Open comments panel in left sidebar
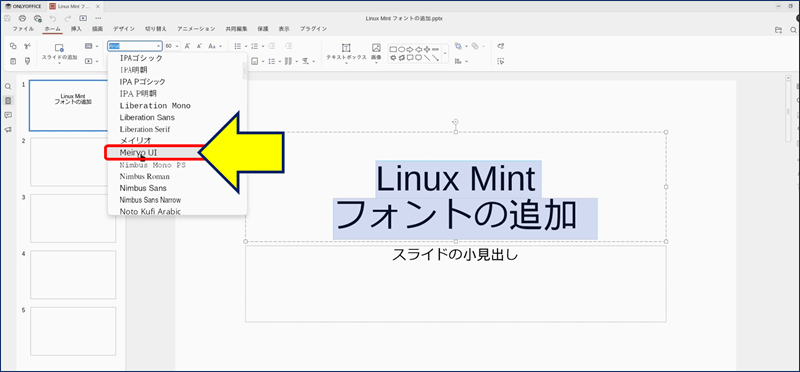Viewport: 800px width, 372px height. coord(8,115)
